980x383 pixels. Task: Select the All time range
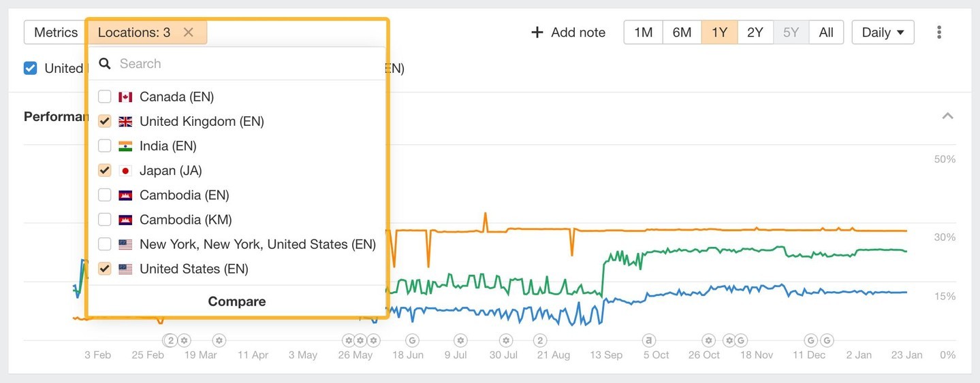(x=826, y=32)
